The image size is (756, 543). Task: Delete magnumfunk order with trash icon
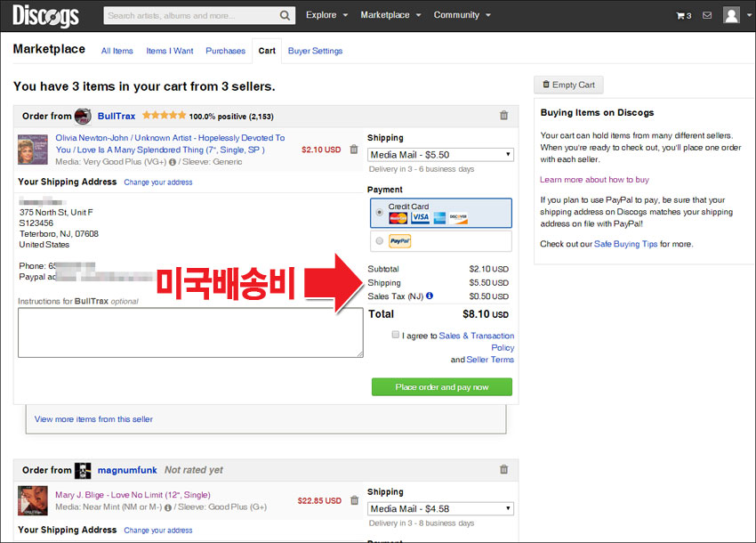pyautogui.click(x=503, y=469)
